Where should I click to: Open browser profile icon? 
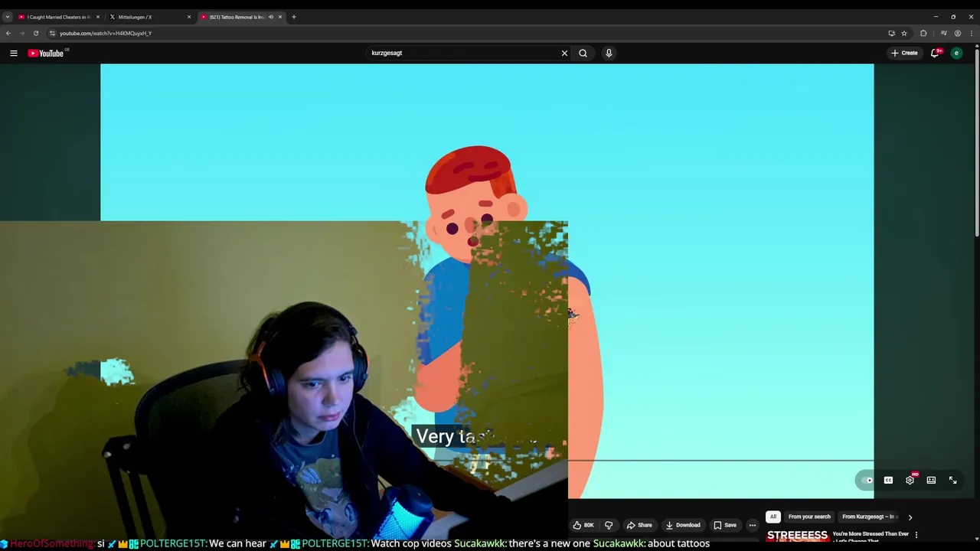[x=957, y=33]
